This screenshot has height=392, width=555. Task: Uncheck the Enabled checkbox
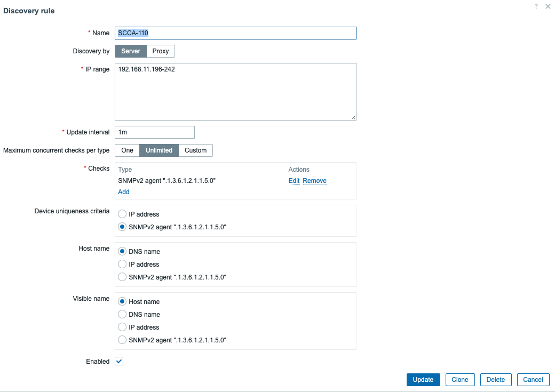coord(120,362)
